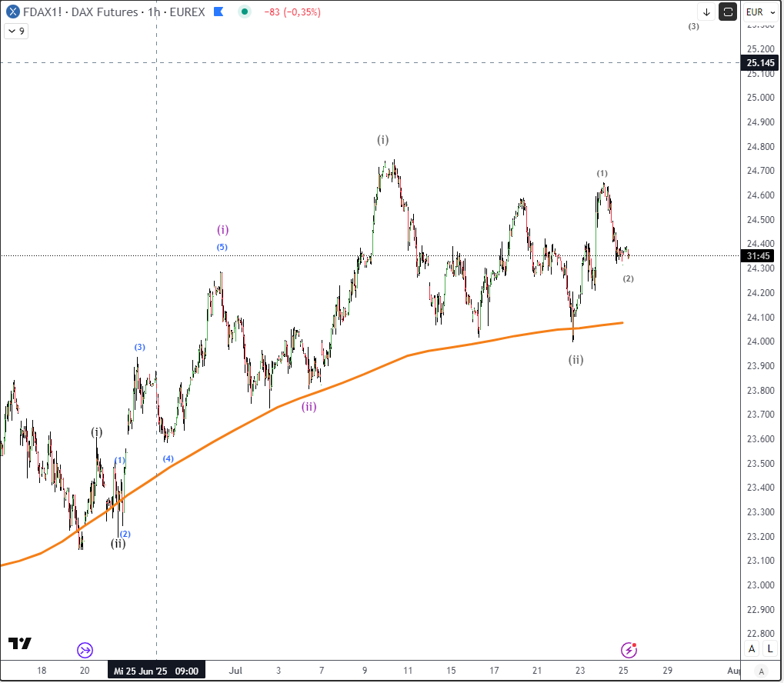Toggle the small A button in corner
Screen dimensions: 784x683
(x=761, y=671)
